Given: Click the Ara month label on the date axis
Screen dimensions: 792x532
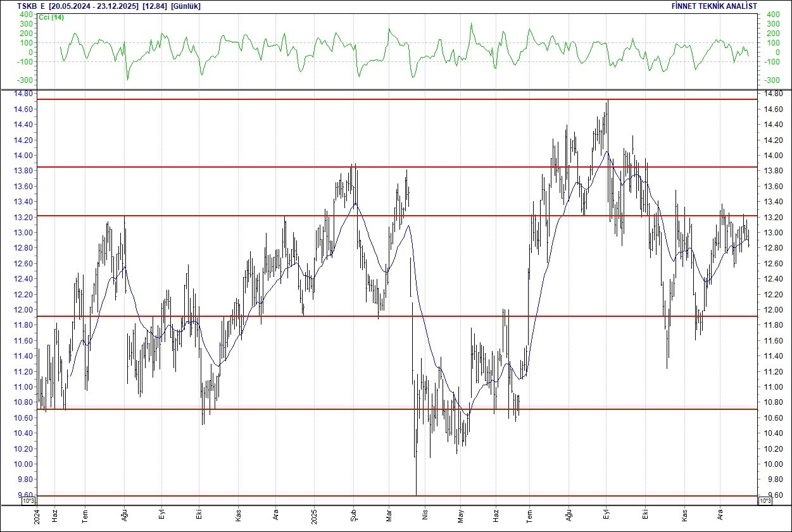Looking at the screenshot, I should (x=720, y=514).
